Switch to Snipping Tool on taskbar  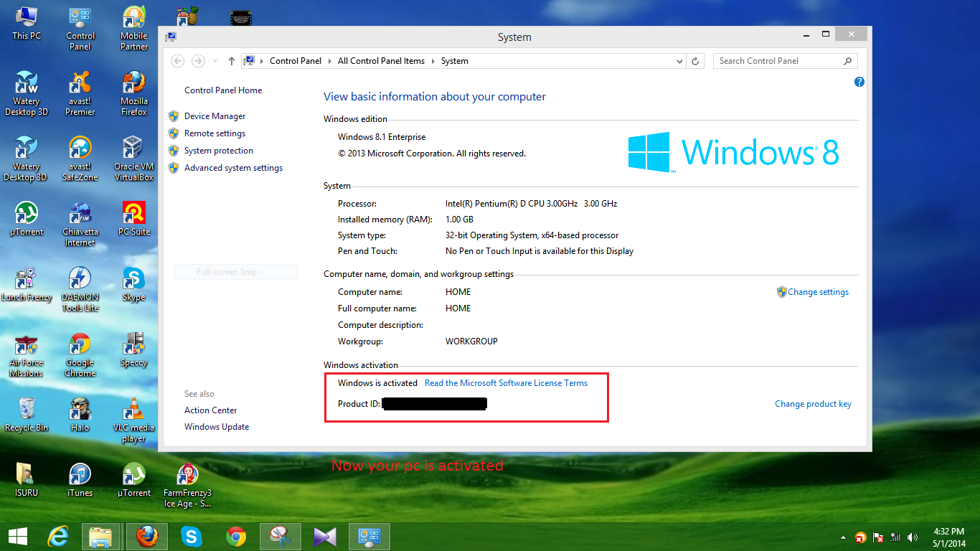[281, 536]
